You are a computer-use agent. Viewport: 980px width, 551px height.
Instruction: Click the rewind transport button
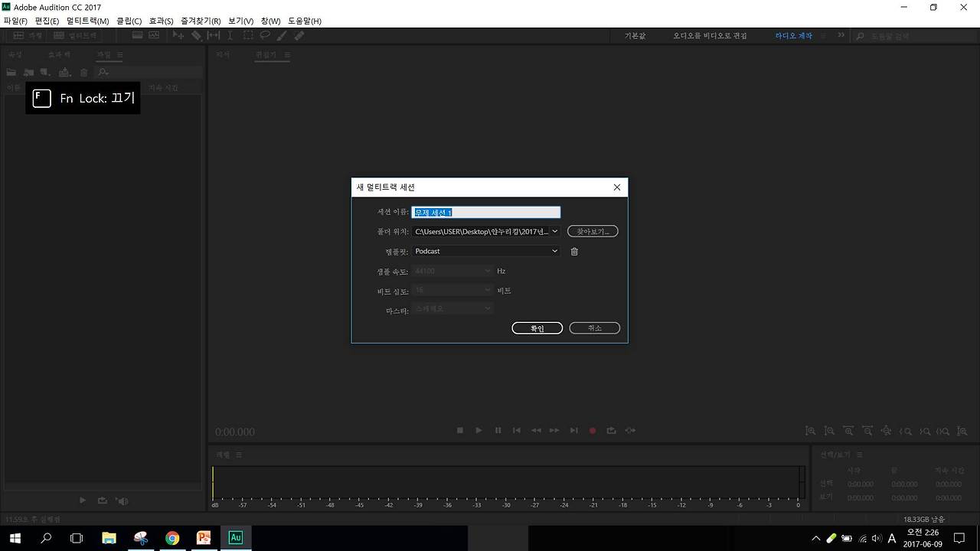click(536, 430)
